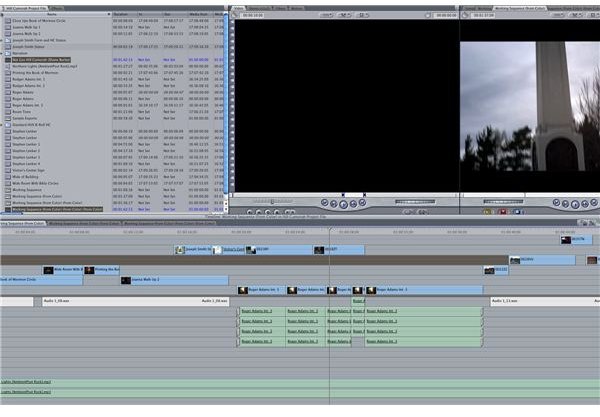
Task: Click Canvas Play Around Current Frame button
Action: [x=585, y=204]
